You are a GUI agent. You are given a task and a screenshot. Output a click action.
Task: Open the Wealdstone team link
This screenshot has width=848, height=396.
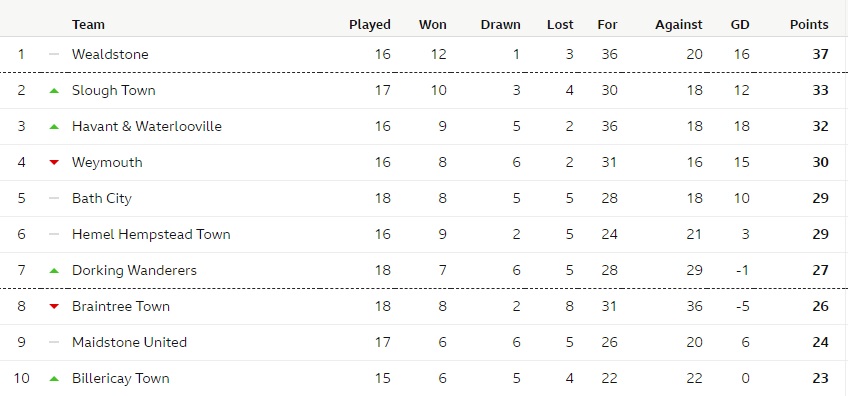point(110,54)
